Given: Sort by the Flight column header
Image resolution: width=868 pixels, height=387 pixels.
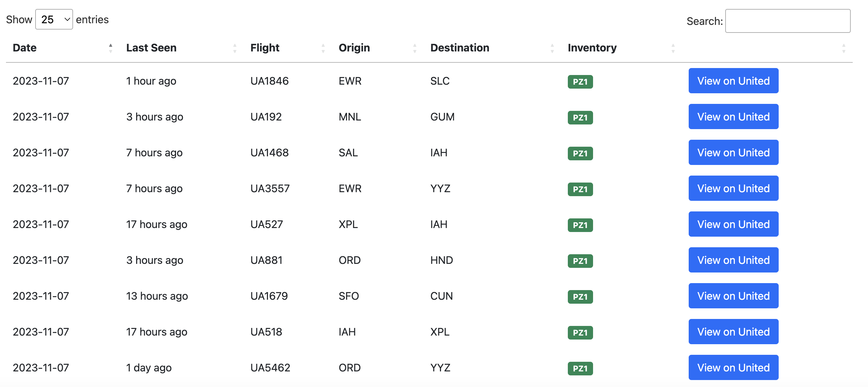Looking at the screenshot, I should (x=265, y=47).
